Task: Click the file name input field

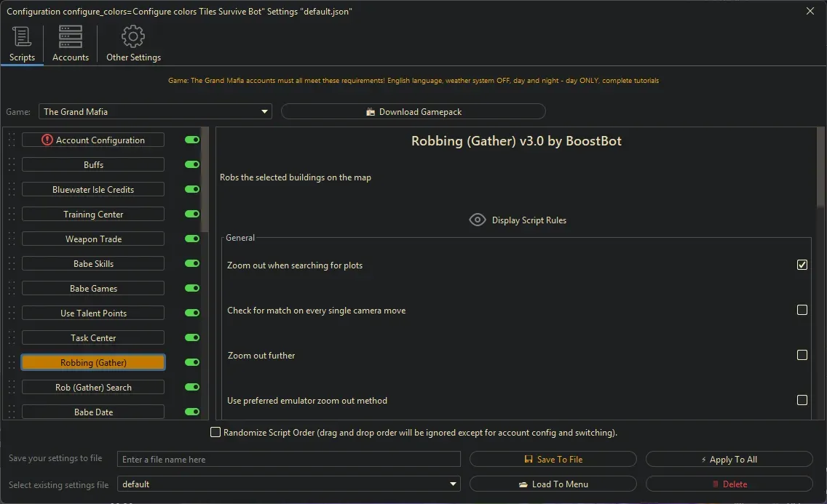Action: coord(288,459)
